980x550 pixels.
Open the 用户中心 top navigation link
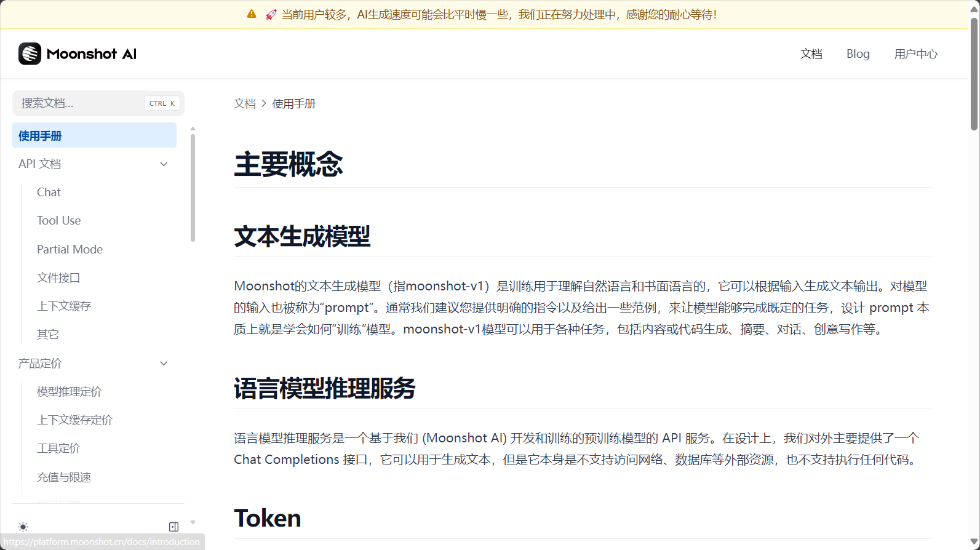[915, 54]
